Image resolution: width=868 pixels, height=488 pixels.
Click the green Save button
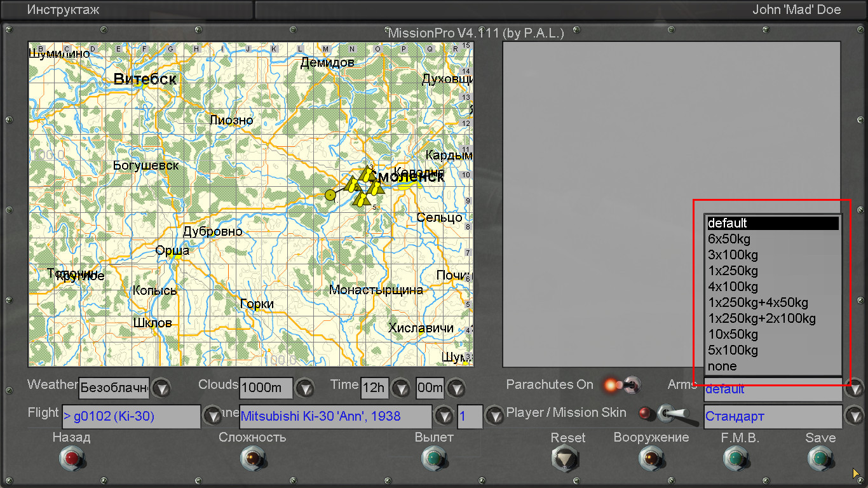(x=820, y=458)
